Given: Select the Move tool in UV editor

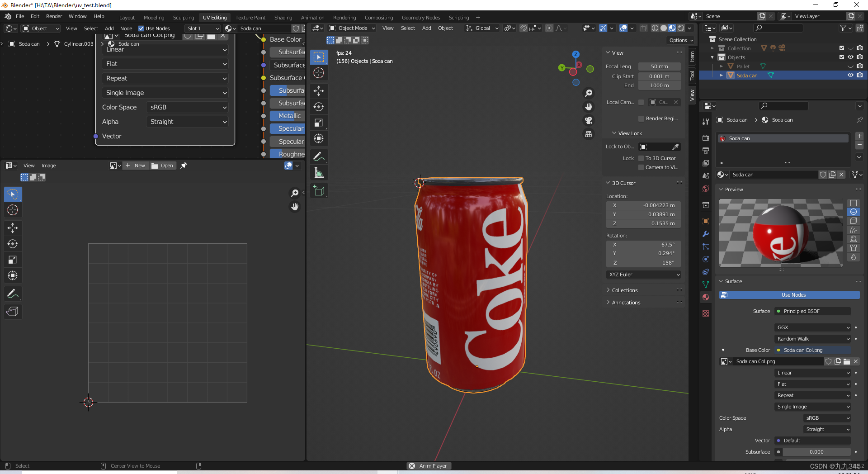Looking at the screenshot, I should click(x=13, y=228).
